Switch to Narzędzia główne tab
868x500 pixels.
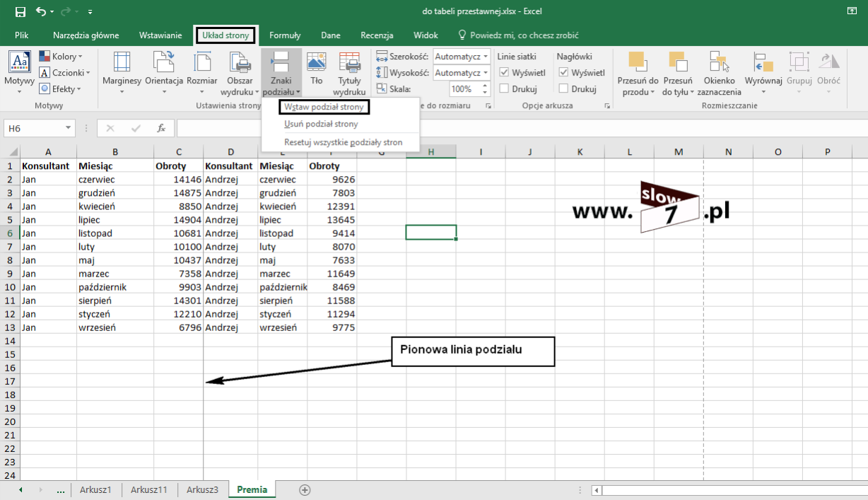tap(86, 35)
